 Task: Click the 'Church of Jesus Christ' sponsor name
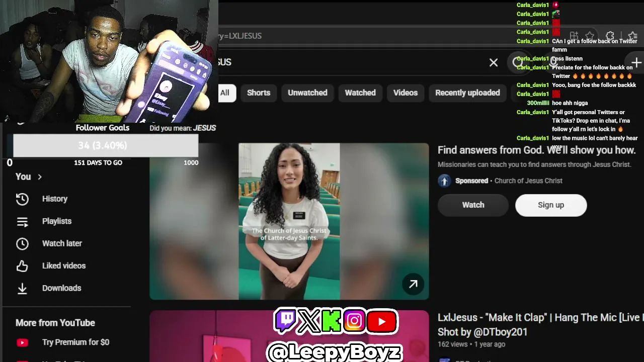point(528,181)
